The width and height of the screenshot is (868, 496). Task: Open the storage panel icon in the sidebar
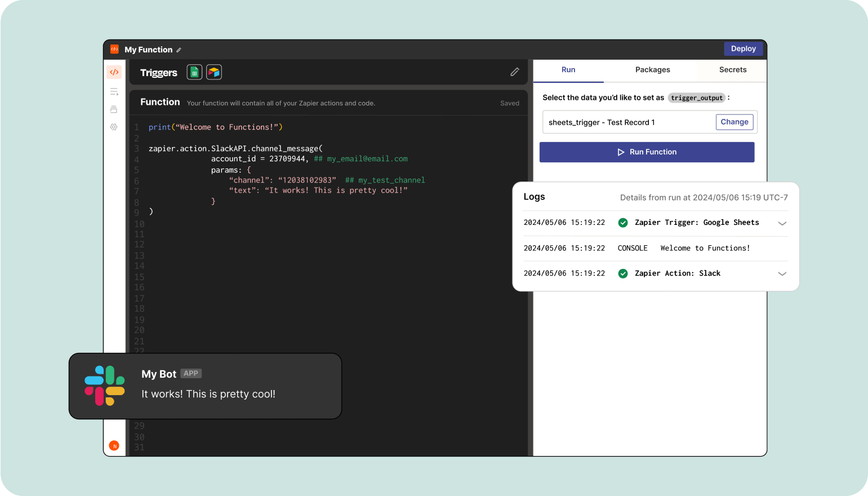pos(114,109)
